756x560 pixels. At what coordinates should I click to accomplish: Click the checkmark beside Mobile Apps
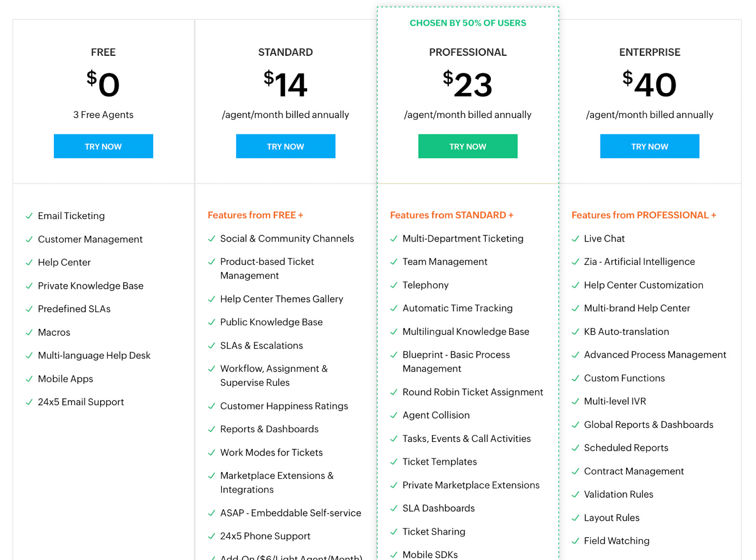[x=28, y=379]
